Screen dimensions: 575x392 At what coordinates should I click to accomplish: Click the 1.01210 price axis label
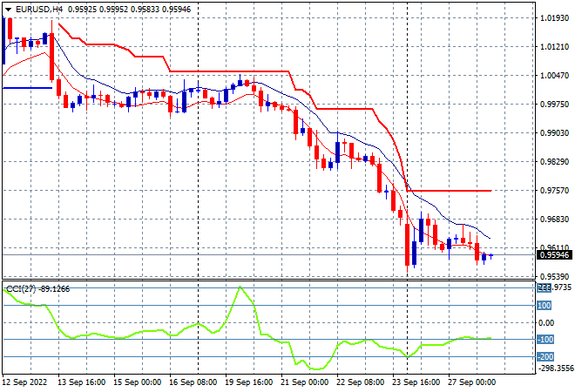tap(554, 46)
